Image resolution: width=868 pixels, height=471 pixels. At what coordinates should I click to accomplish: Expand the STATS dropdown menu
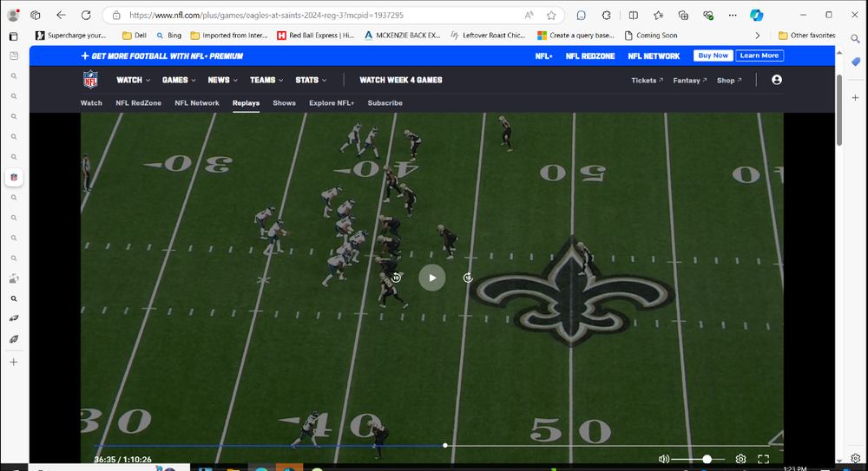pyautogui.click(x=311, y=80)
